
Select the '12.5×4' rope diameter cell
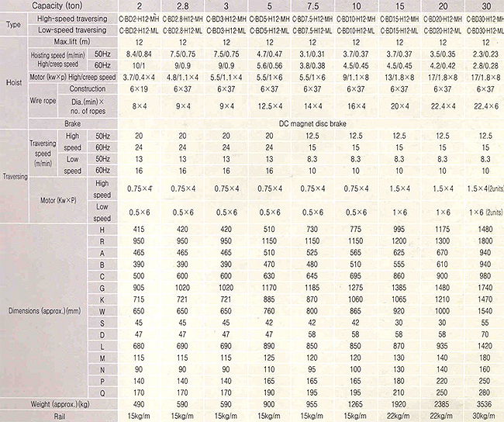pos(270,106)
